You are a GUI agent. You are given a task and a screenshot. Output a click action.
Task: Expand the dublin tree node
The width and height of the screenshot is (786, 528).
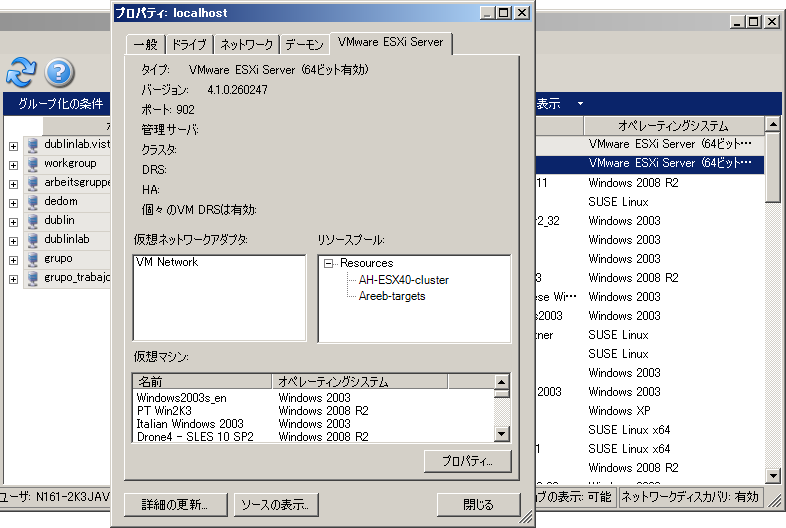(13, 221)
